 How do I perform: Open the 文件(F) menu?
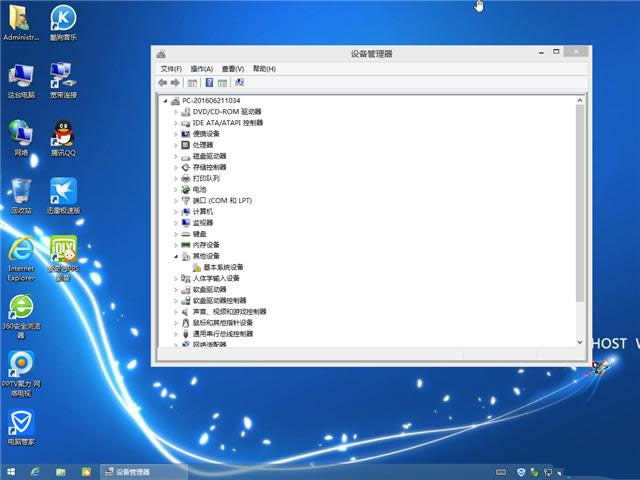pyautogui.click(x=171, y=69)
